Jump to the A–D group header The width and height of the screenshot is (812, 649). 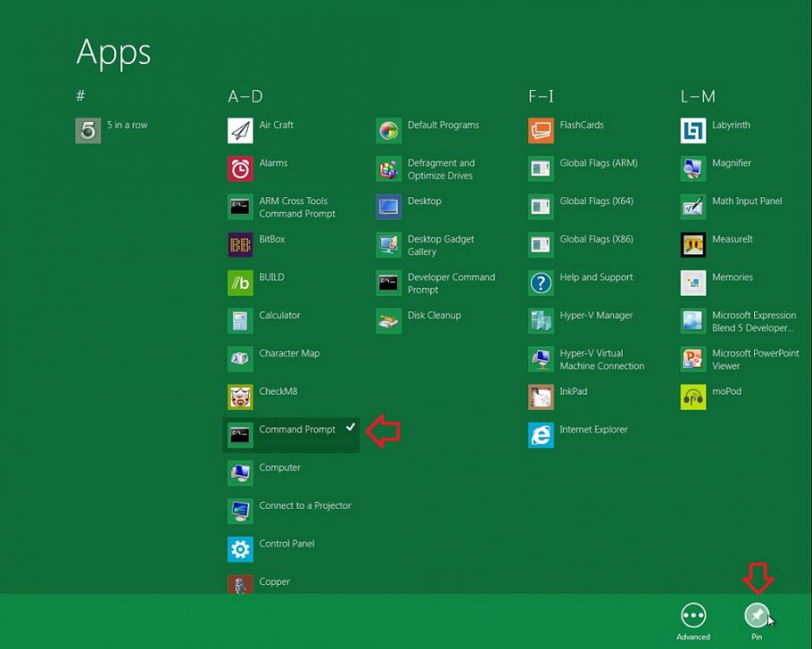[x=246, y=96]
